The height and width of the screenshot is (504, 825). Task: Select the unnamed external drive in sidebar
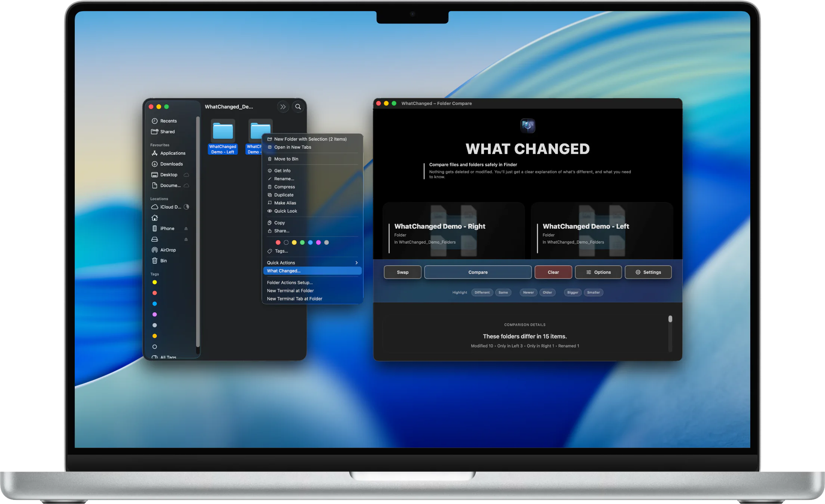point(155,239)
